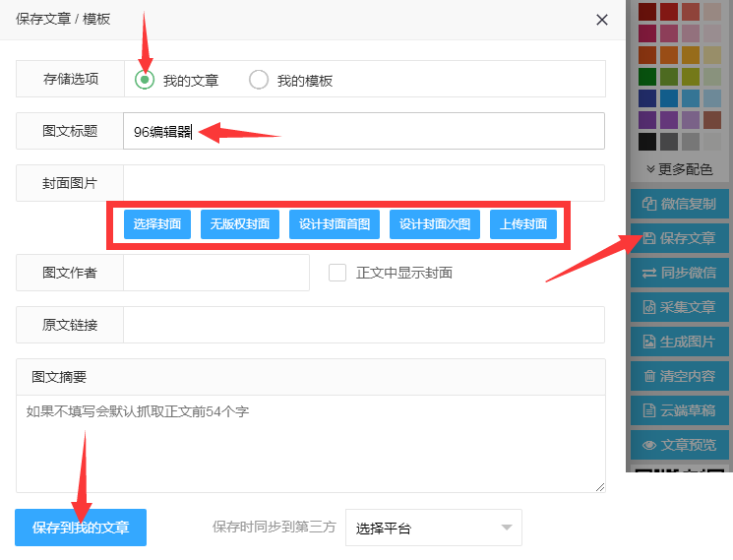
Task: Pick the dark orange-brown color swatch
Action: pyautogui.click(x=647, y=55)
